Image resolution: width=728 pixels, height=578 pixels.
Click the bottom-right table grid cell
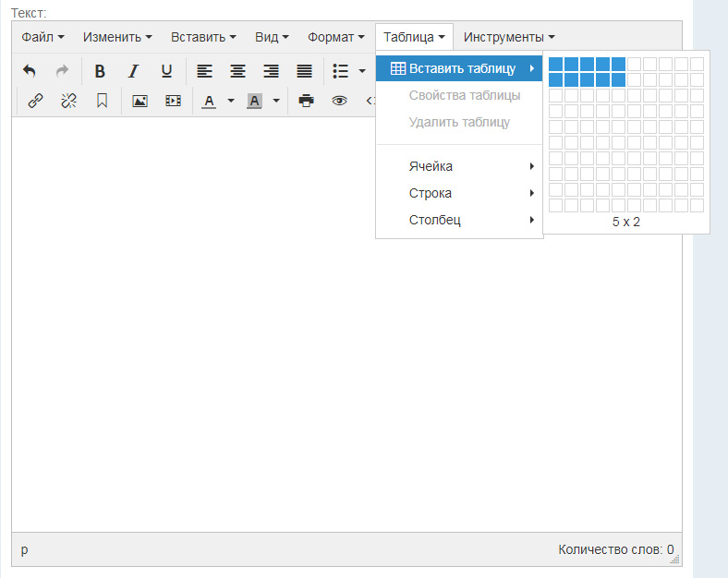click(x=697, y=206)
